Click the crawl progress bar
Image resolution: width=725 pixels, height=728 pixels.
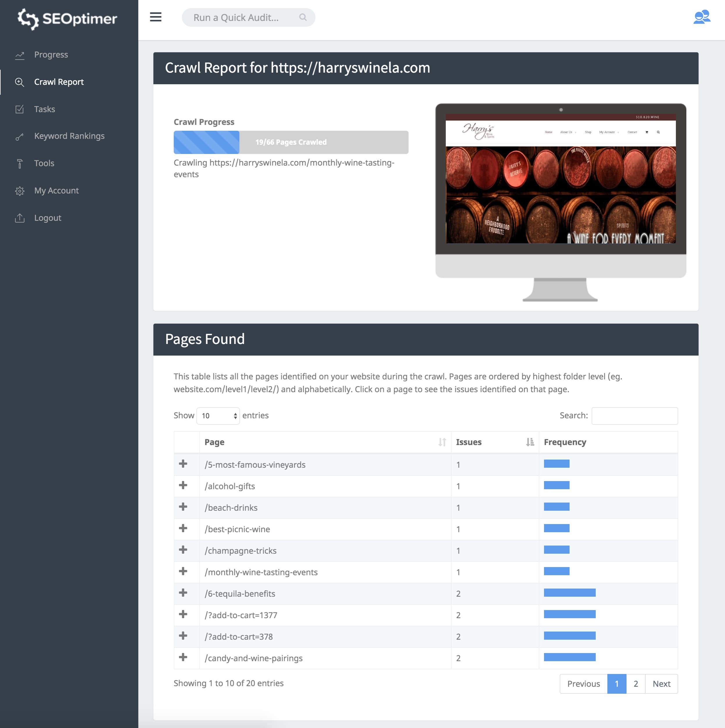pyautogui.click(x=290, y=142)
